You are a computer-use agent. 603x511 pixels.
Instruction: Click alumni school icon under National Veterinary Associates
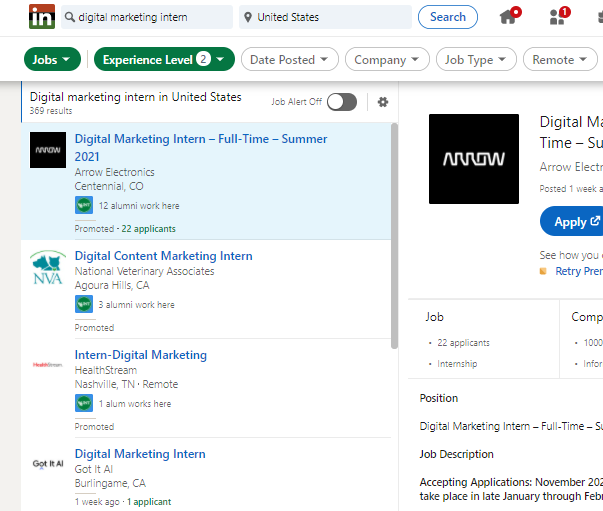[x=84, y=304]
